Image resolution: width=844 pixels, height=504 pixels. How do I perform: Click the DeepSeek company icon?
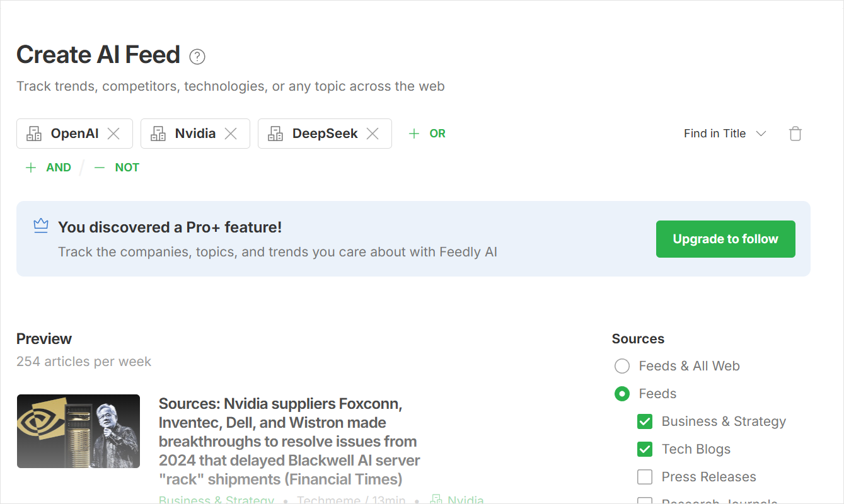[275, 134]
